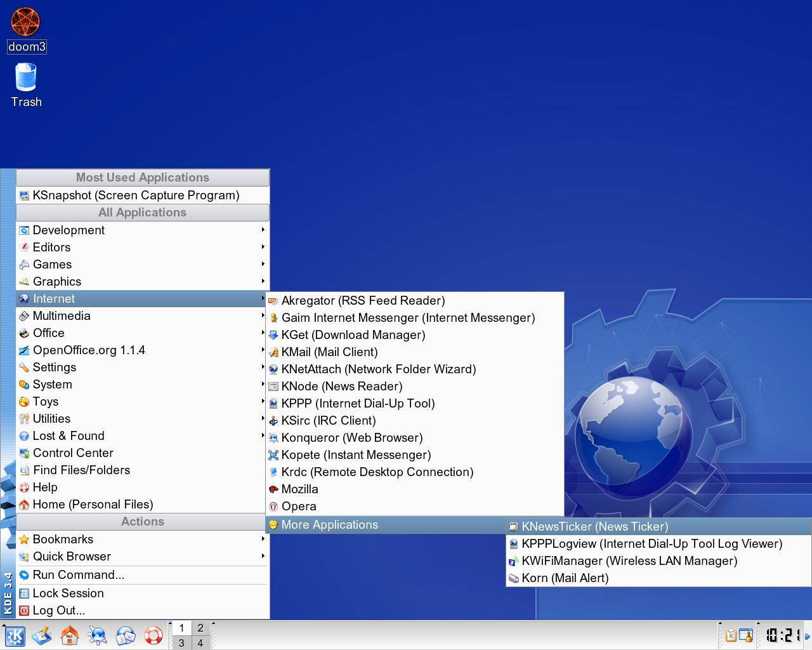Click the KNetAttach Network Folder Wizard icon

tap(273, 369)
